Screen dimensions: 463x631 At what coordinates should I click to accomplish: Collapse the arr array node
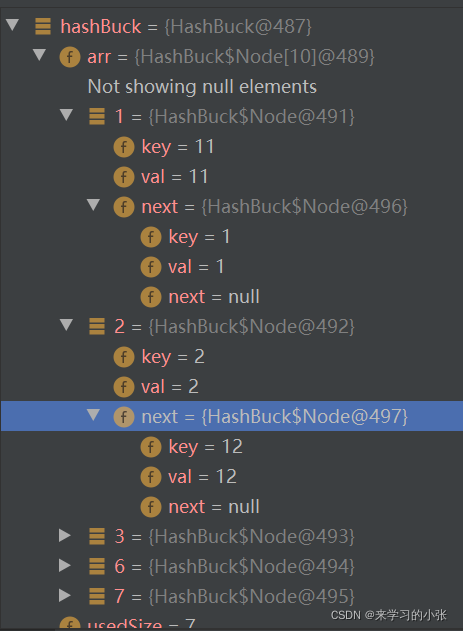pos(39,55)
